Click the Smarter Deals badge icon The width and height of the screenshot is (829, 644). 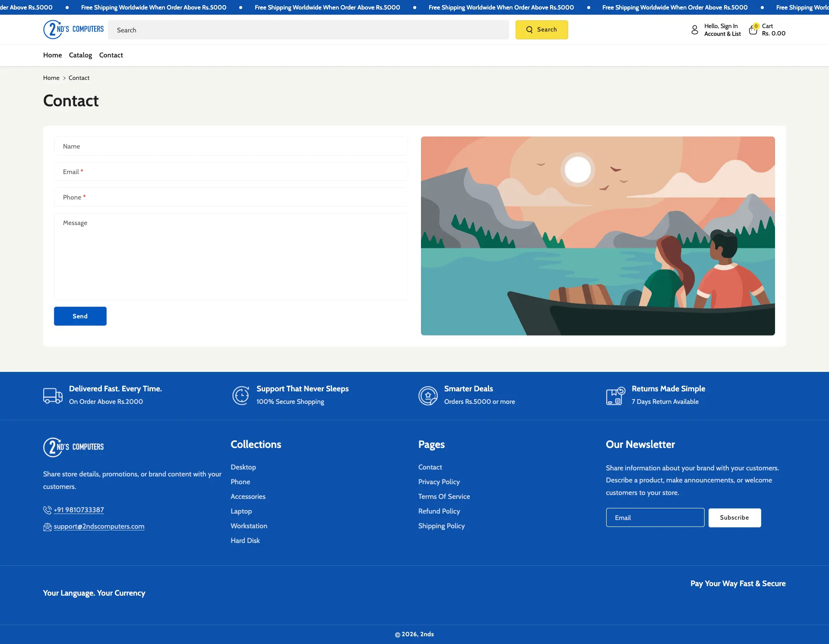point(428,395)
